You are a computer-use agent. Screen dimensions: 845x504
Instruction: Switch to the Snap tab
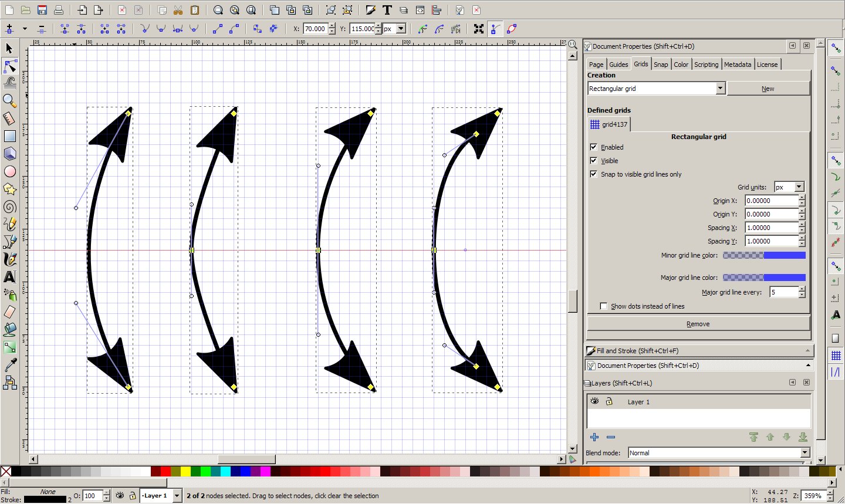coord(661,65)
